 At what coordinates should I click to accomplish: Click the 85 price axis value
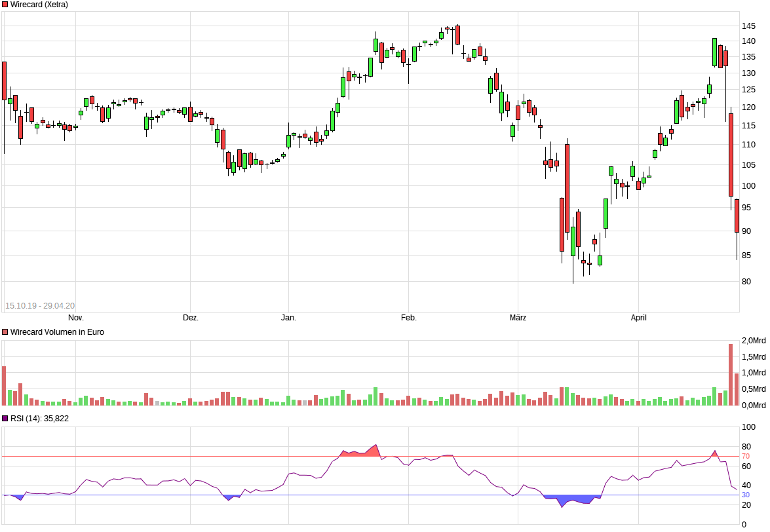pos(746,256)
